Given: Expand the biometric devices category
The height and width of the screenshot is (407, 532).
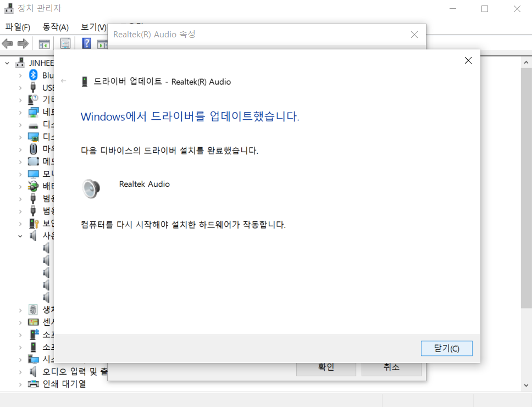Looking at the screenshot, I should tap(20, 310).
